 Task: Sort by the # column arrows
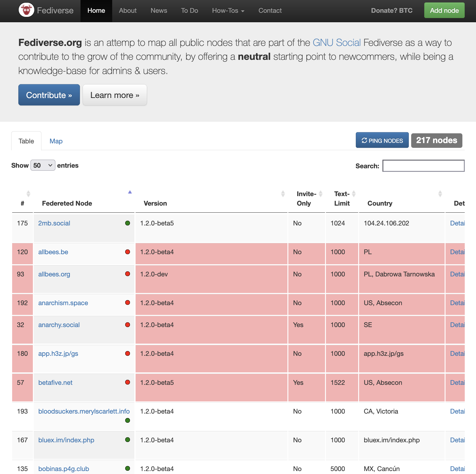[28, 194]
